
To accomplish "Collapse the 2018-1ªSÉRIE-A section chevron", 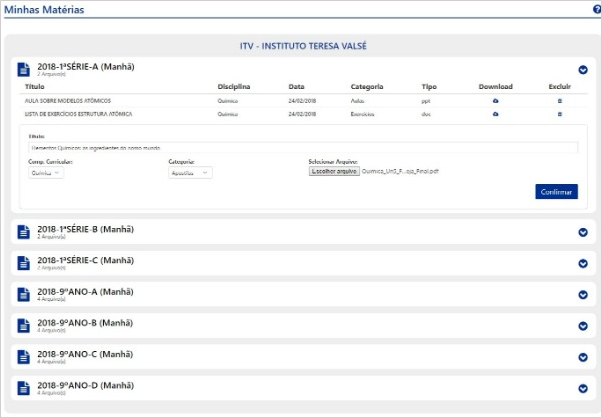I will [583, 70].
